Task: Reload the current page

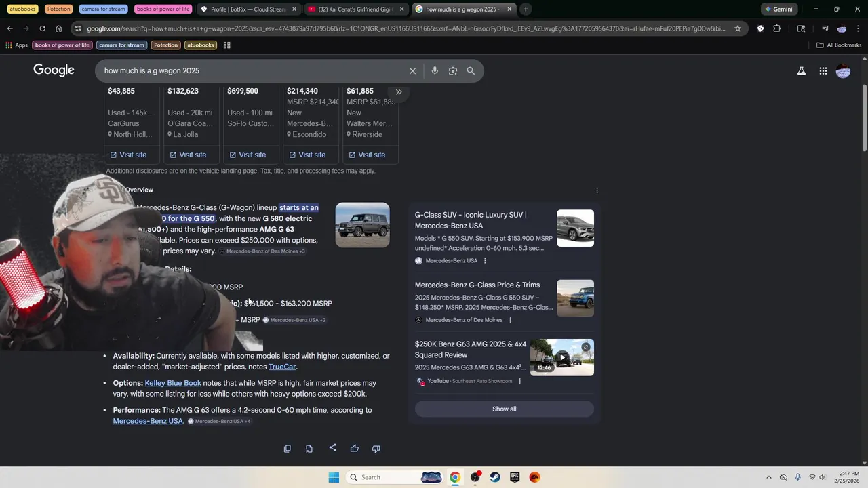Action: [x=42, y=28]
